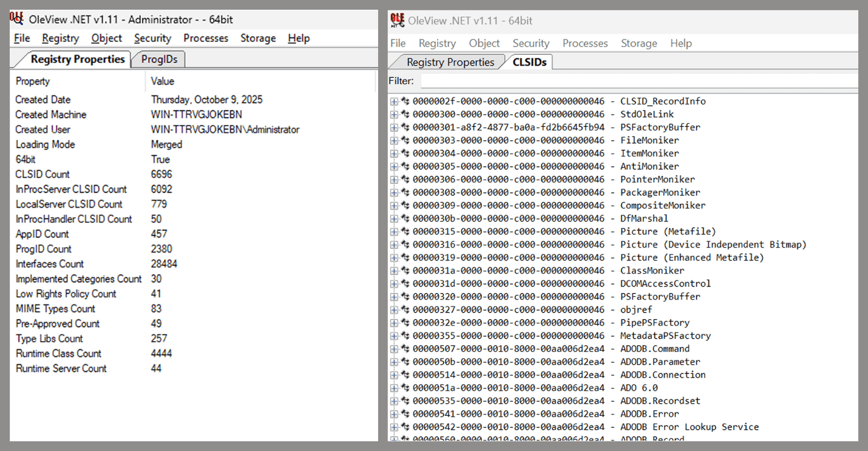Image resolution: width=868 pixels, height=451 pixels.
Task: Click the icon next to ADODB.Command
Action: pyautogui.click(x=405, y=348)
